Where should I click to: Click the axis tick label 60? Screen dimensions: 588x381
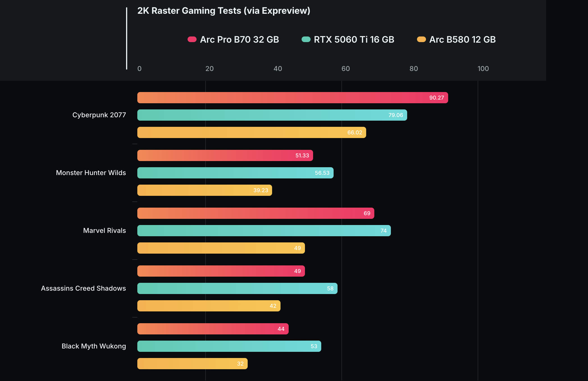[346, 69]
